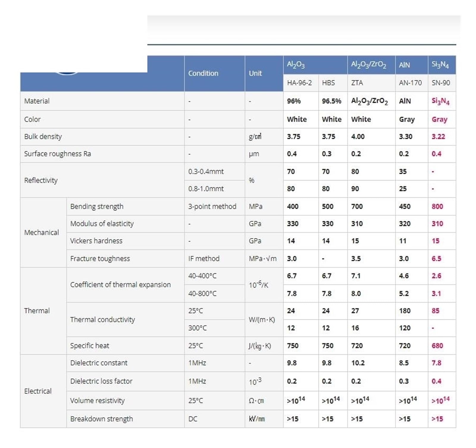This screenshot has width=476, height=448.
Task: Click the SN-90 grade cell
Action: 442,83
